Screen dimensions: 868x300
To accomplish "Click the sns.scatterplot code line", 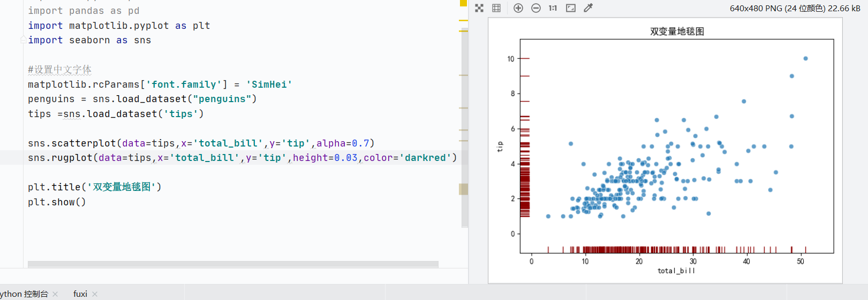I will (201, 143).
